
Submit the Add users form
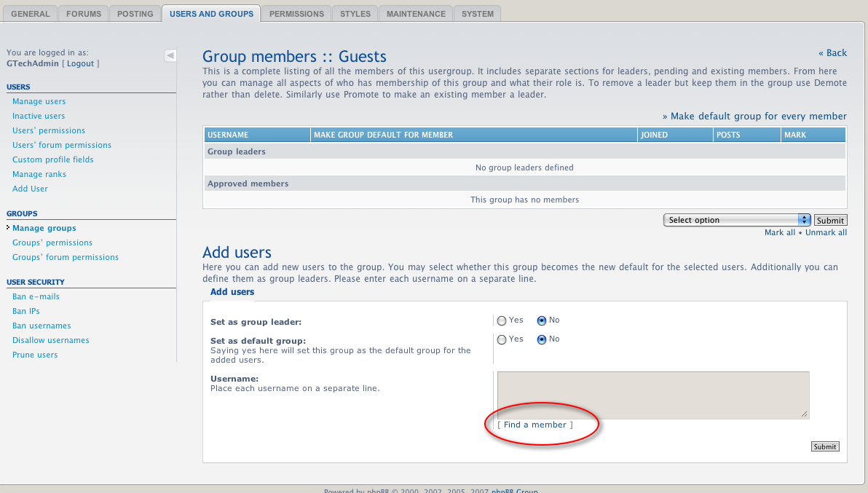[x=825, y=446]
